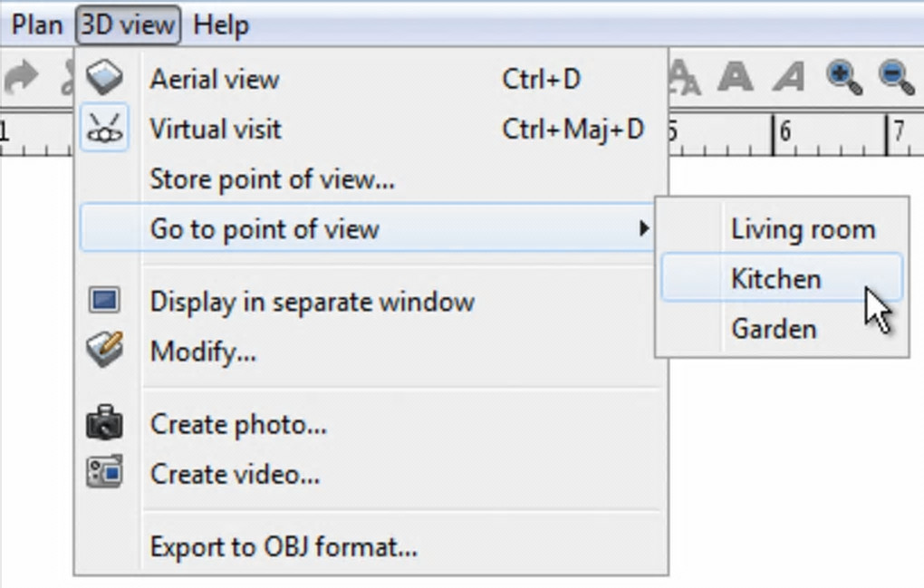Click the Modify 3D view icon
Screen dimensions: 924x588
pyautogui.click(x=105, y=349)
